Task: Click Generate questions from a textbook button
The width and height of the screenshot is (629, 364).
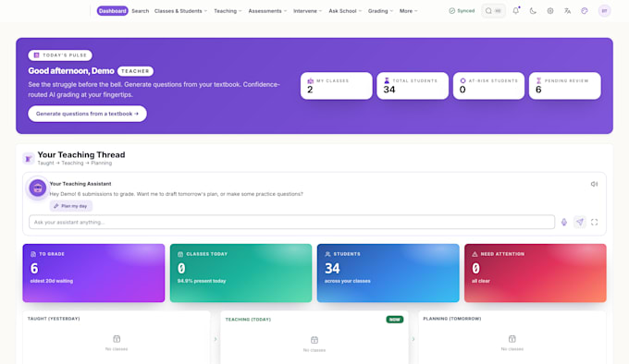Action: tap(88, 114)
